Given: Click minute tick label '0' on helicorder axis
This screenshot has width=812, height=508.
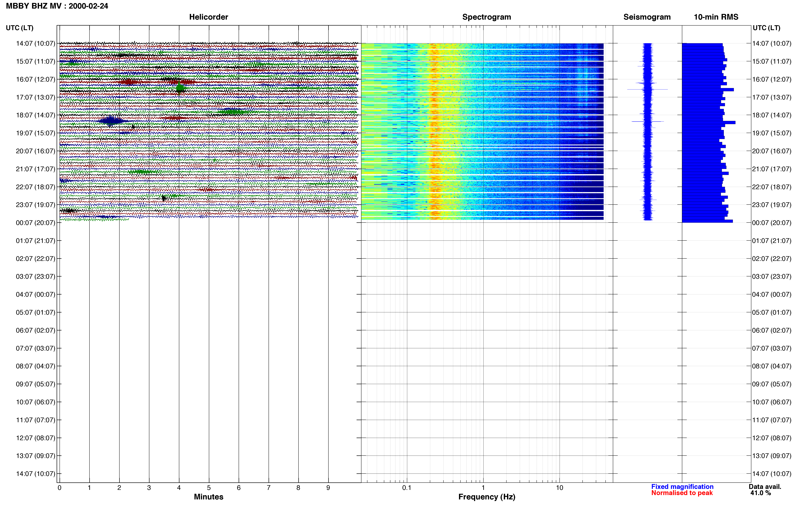Looking at the screenshot, I should click(59, 488).
